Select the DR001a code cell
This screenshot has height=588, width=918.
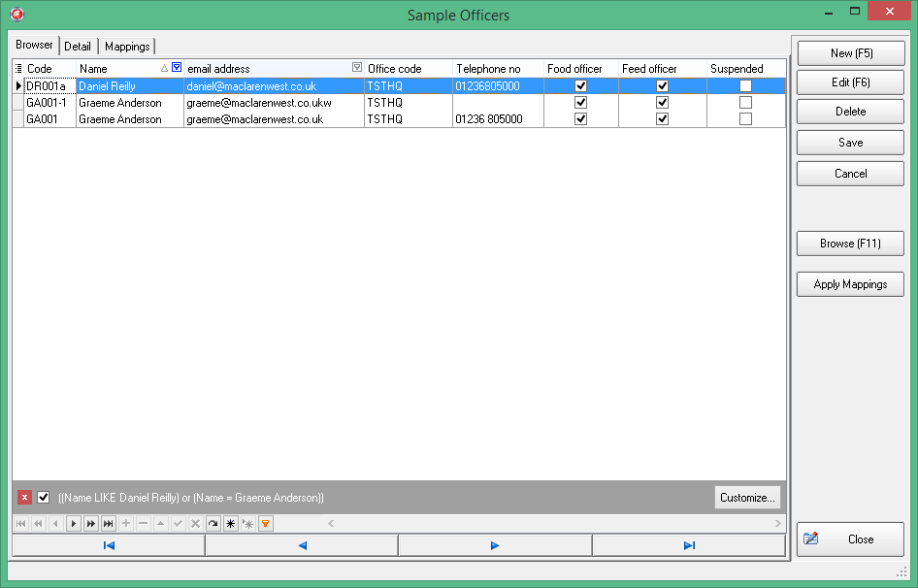49,86
